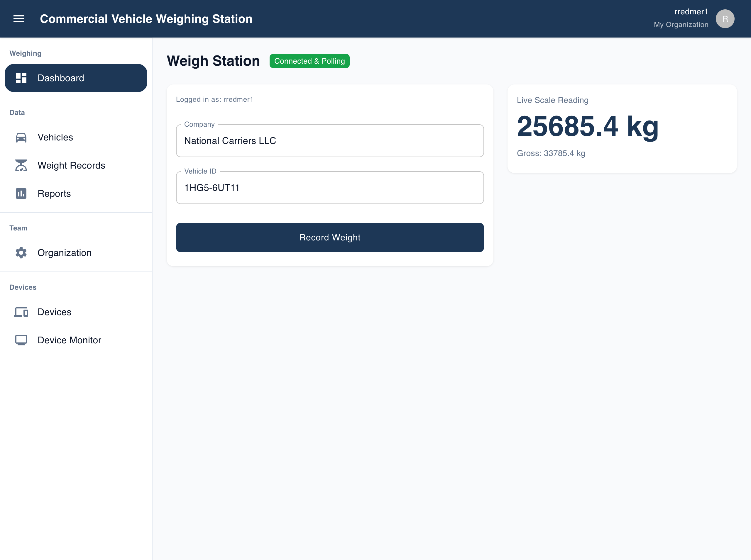Click the Weighing section header
This screenshot has height=560, width=751.
coord(26,53)
